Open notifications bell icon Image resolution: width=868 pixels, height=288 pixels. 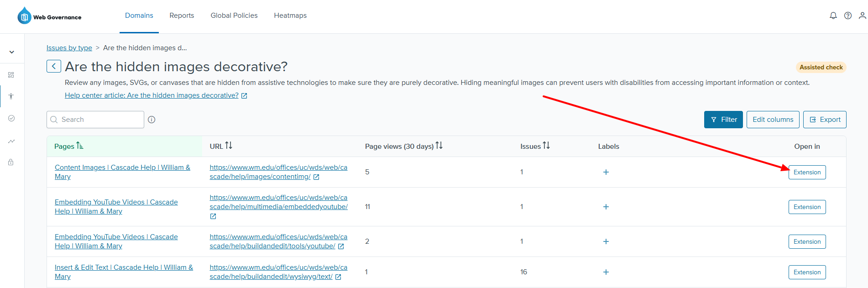coord(833,16)
